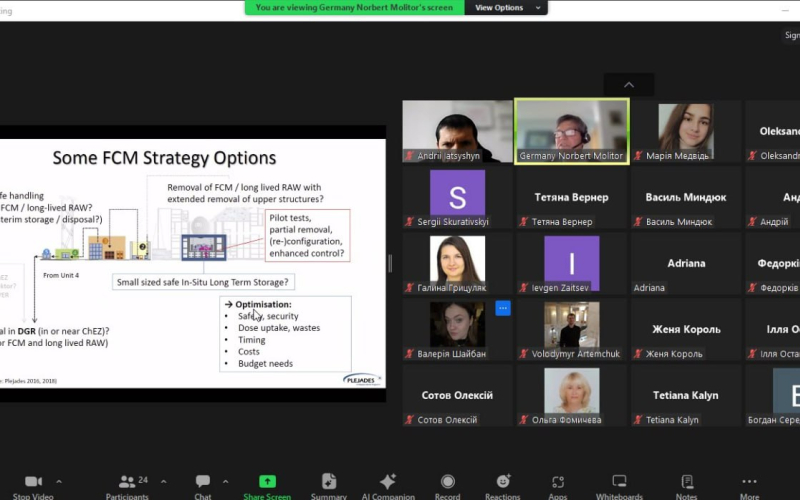
Task: Click the Василь Миндюк name tile
Action: pyautogui.click(x=686, y=197)
